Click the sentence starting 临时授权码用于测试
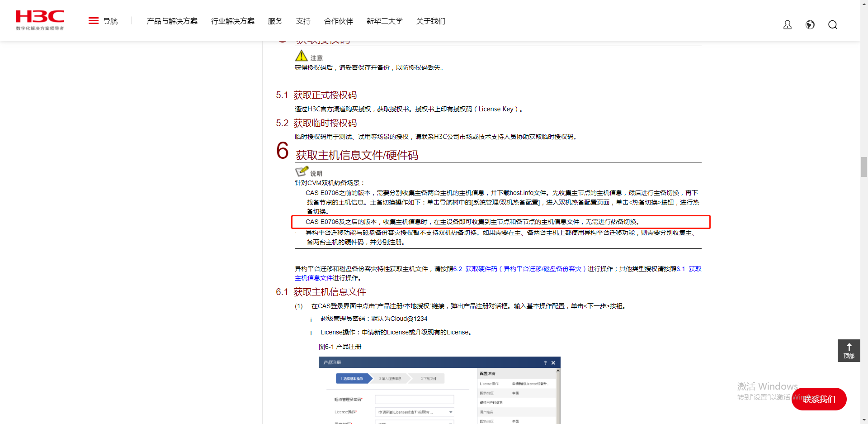This screenshot has height=424, width=868. pos(437,137)
